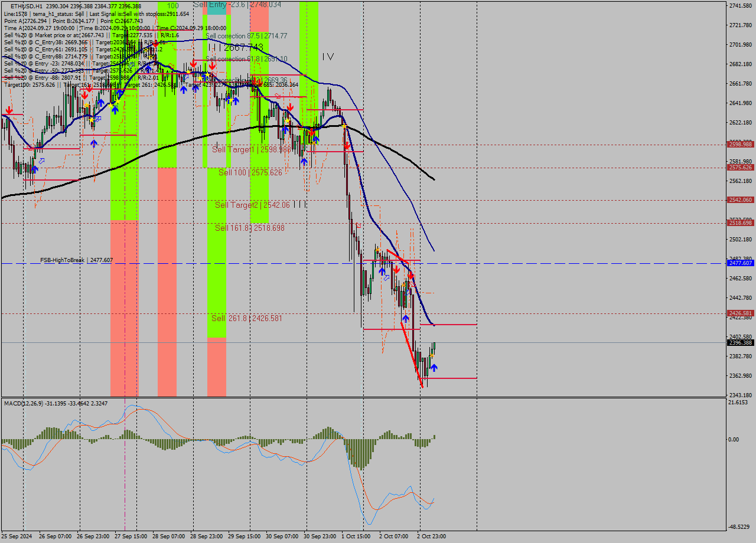
Task: Click the red 2598.988 price tag on axis
Action: point(741,145)
